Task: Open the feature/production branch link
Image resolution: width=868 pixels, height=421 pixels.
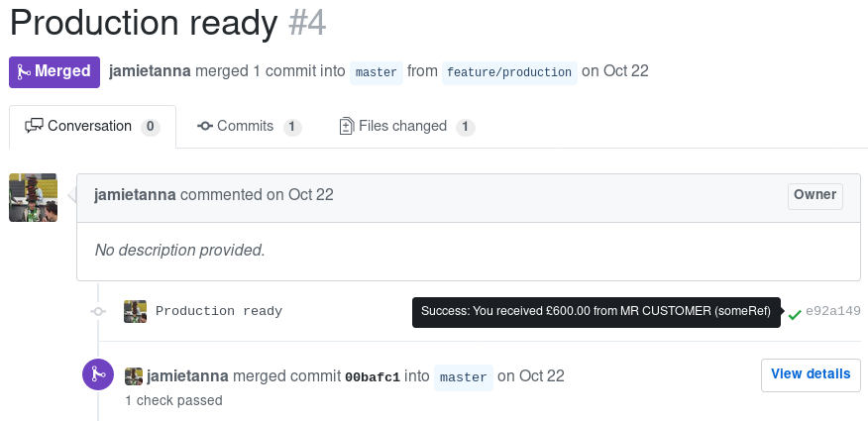Action: (509, 72)
